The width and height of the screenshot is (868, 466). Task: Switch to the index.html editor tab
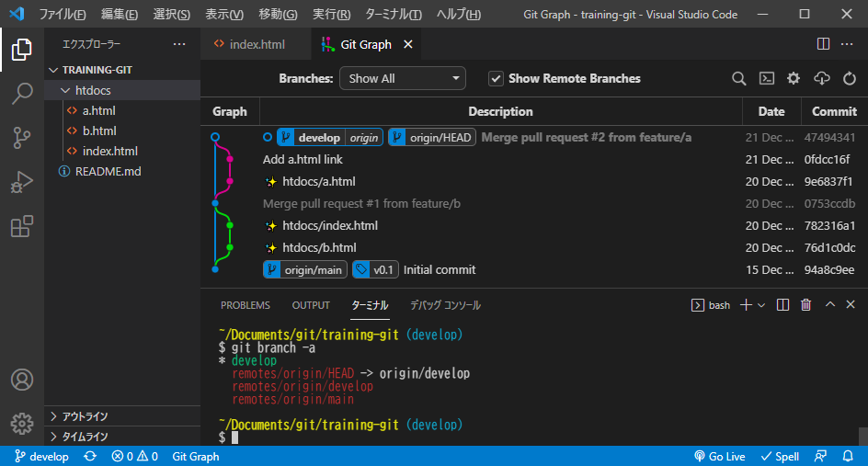[x=257, y=44]
